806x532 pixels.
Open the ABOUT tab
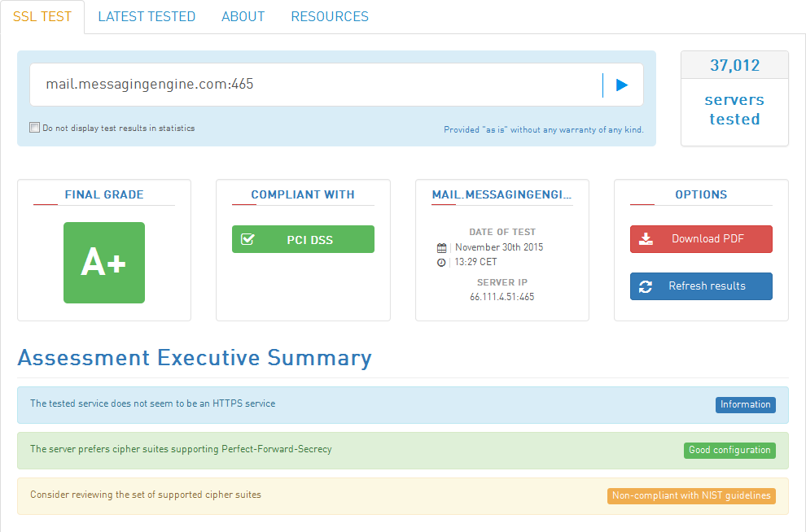pos(243,16)
